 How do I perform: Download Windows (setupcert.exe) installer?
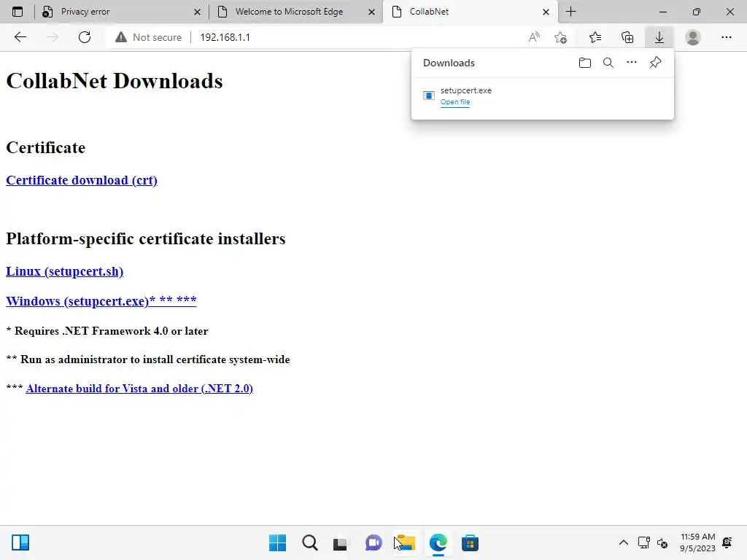pyautogui.click(x=101, y=301)
